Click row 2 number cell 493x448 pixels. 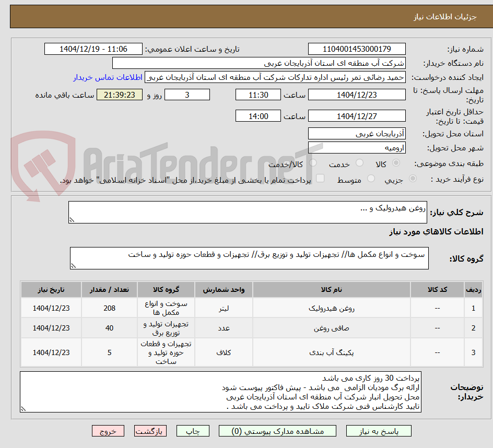coord(473,328)
